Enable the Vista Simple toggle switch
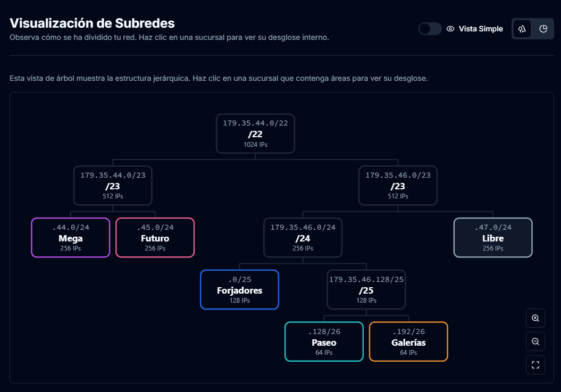561x392 pixels. 430,29
